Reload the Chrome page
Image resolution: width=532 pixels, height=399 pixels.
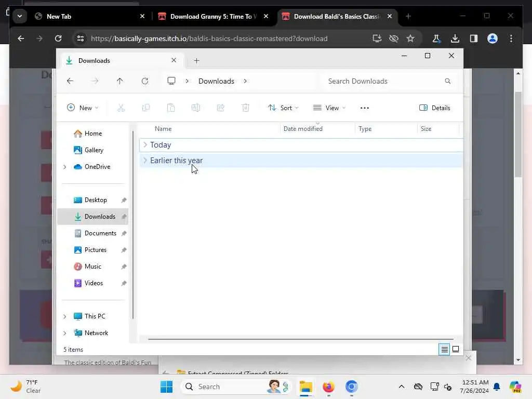58,38
